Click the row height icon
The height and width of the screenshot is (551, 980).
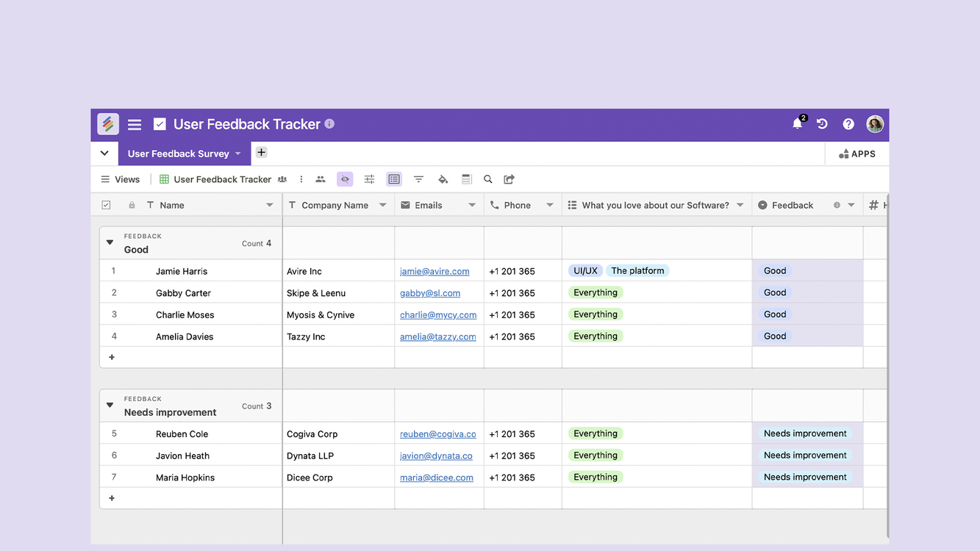[x=466, y=179]
